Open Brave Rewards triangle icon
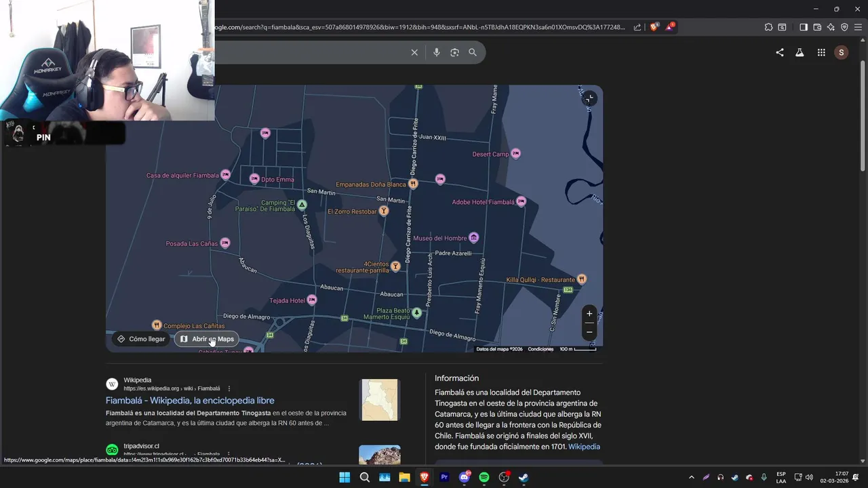868x488 pixels. click(670, 27)
